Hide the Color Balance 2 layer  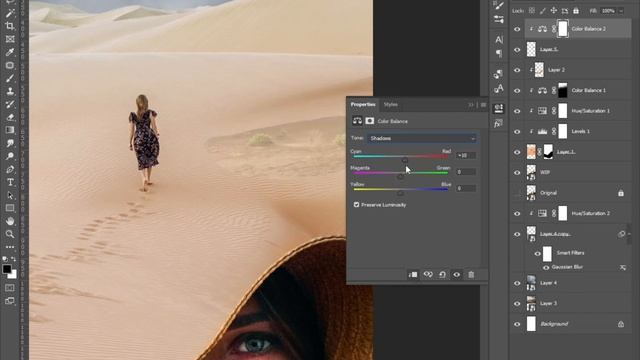click(x=517, y=29)
